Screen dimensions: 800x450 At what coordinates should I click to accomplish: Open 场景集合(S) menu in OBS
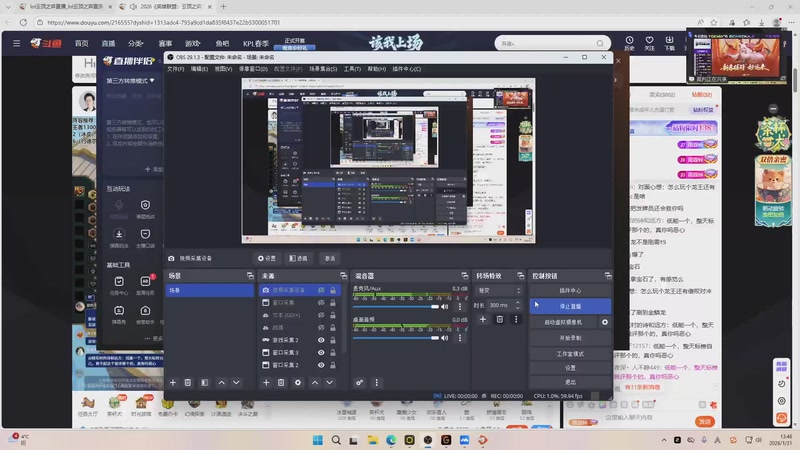[323, 69]
